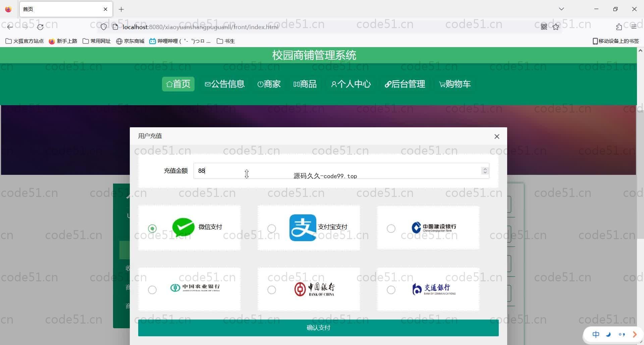Close the 用户充值 recharge dialog
The width and height of the screenshot is (644, 345).
[x=497, y=136]
